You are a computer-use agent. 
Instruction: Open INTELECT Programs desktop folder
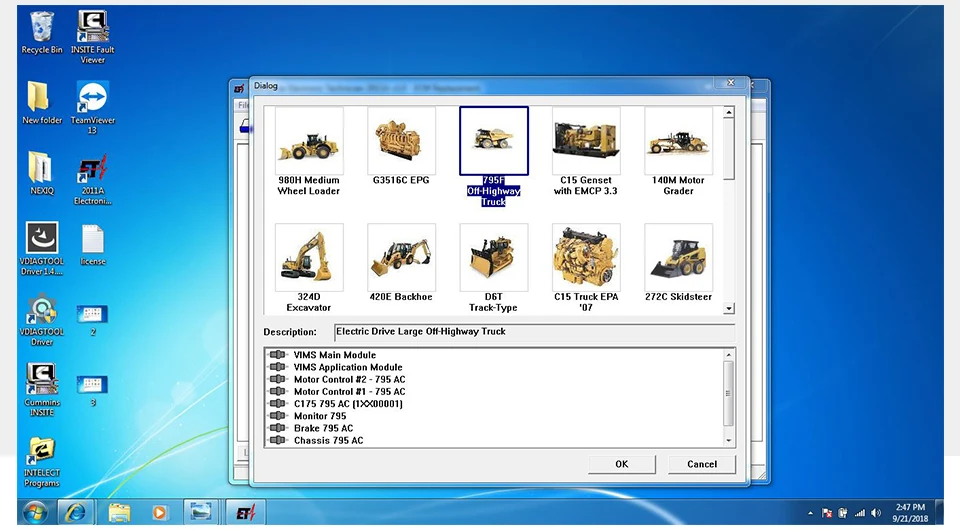click(42, 461)
